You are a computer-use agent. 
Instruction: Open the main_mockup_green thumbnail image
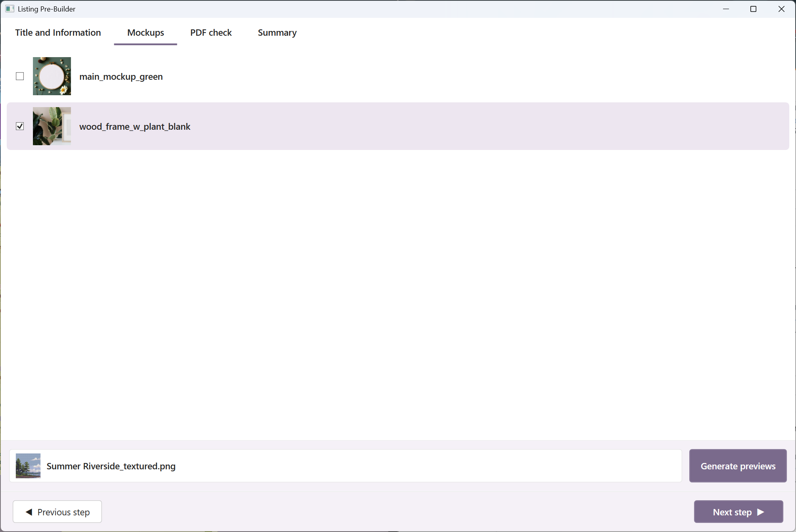pyautogui.click(x=52, y=76)
